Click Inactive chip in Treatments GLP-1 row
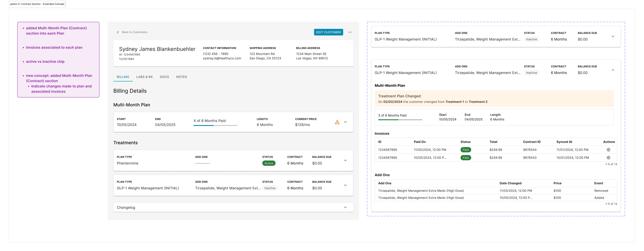Image resolution: width=644 pixels, height=251 pixels. pyautogui.click(x=270, y=188)
